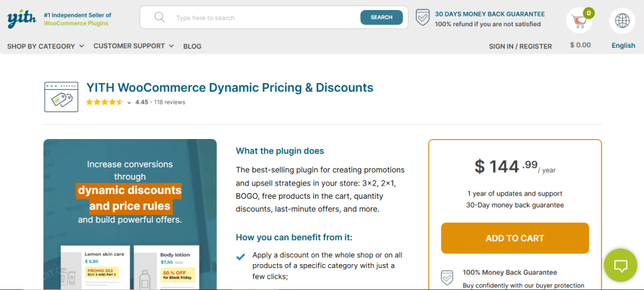This screenshot has width=644, height=290.
Task: Open the green live chat bubble
Action: [621, 265]
